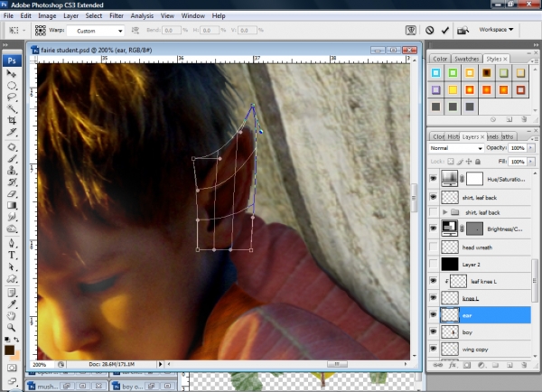Cancel the warp transform
This screenshot has width=542, height=392.
[430, 31]
